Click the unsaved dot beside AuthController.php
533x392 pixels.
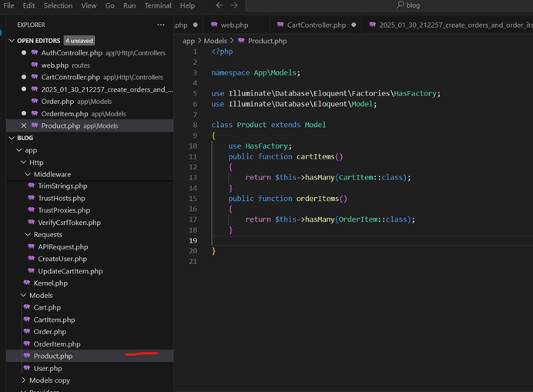24,53
